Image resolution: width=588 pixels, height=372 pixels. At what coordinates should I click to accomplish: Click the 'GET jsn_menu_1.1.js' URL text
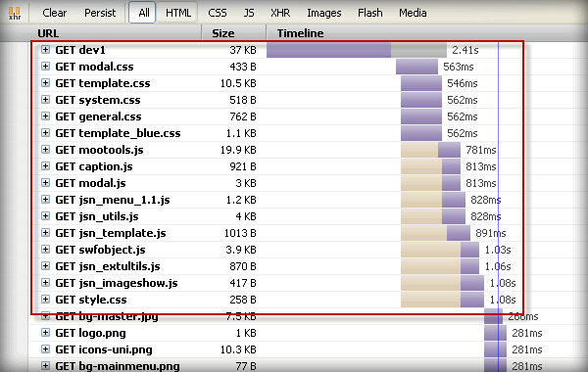113,200
